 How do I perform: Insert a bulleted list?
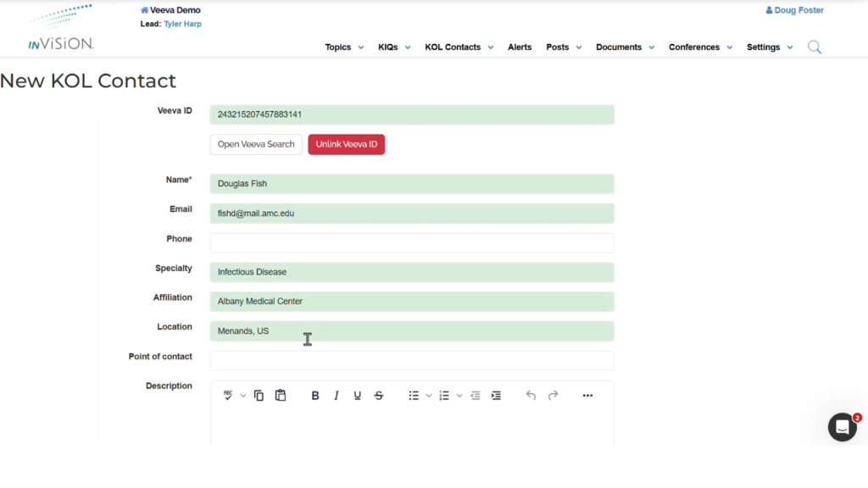pos(414,396)
